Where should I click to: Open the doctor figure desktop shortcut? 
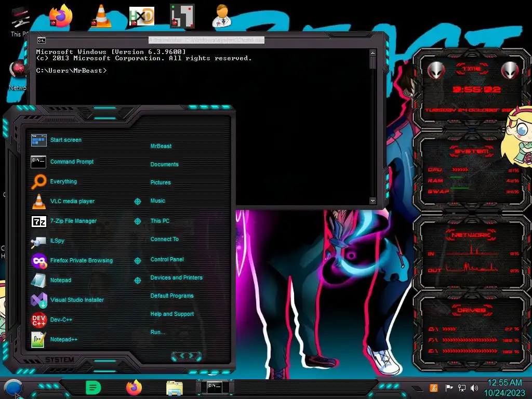click(x=222, y=16)
